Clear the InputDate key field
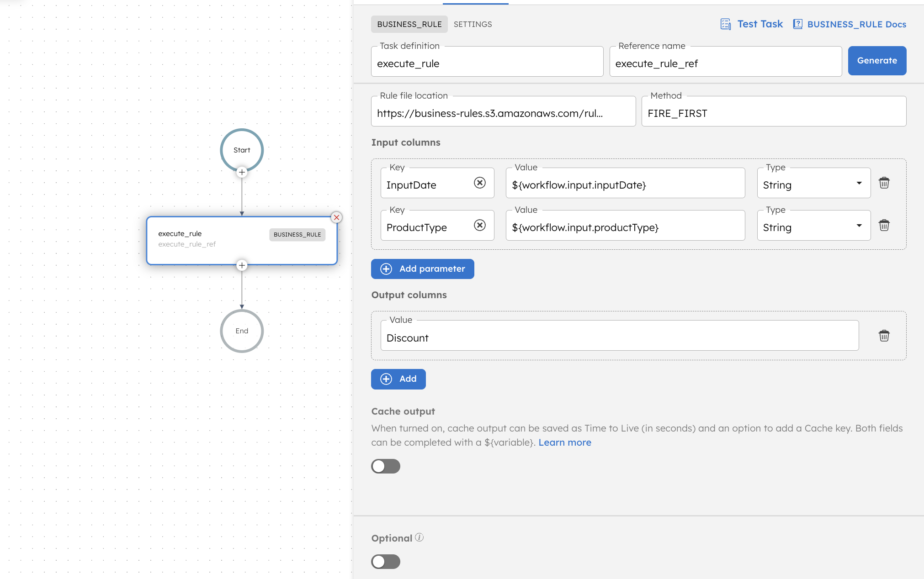 tap(479, 183)
